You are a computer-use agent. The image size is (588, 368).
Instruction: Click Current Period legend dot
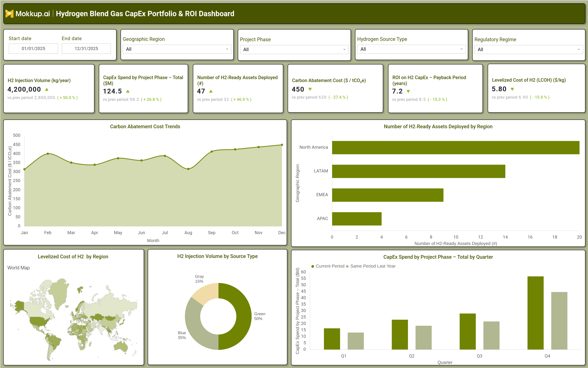coord(313,266)
